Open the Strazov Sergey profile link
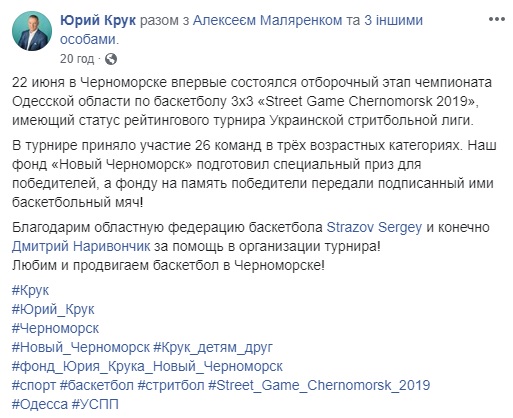The height and width of the screenshot is (418, 513). coord(374,227)
